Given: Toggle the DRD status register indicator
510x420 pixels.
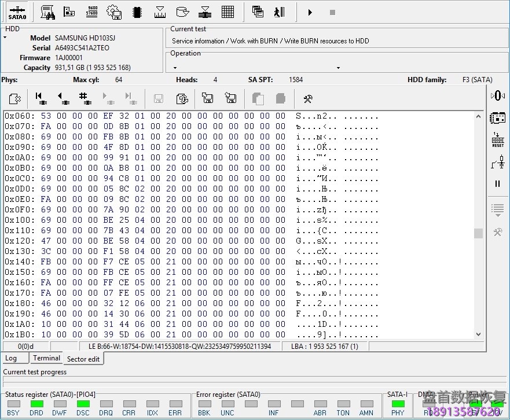Looking at the screenshot, I should click(36, 404).
